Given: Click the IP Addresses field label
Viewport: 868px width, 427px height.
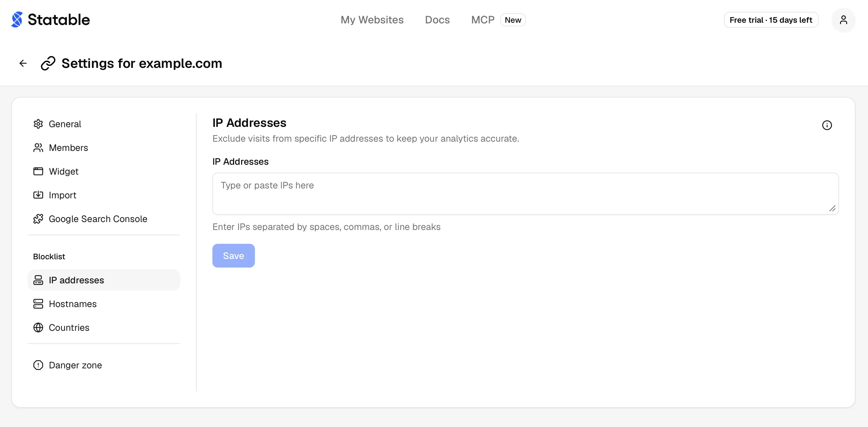Looking at the screenshot, I should 241,162.
